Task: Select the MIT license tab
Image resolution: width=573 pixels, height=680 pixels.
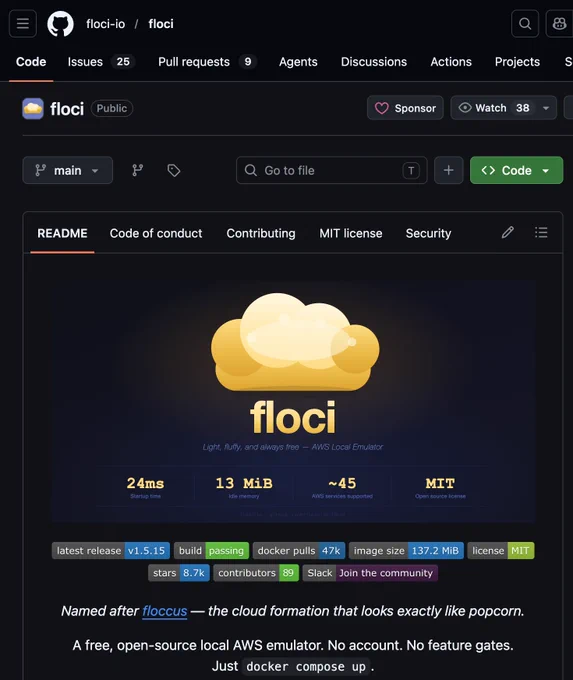Action: point(350,233)
